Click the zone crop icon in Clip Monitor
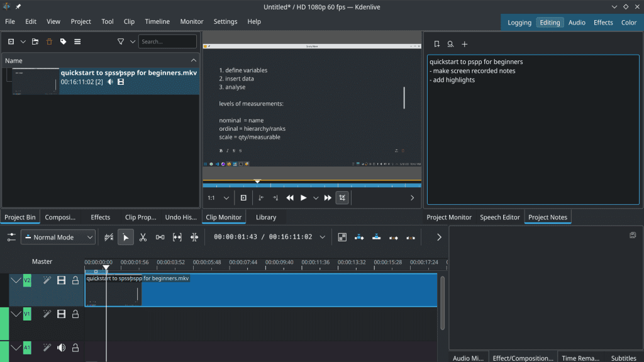This screenshot has height=362, width=644. tap(341, 197)
